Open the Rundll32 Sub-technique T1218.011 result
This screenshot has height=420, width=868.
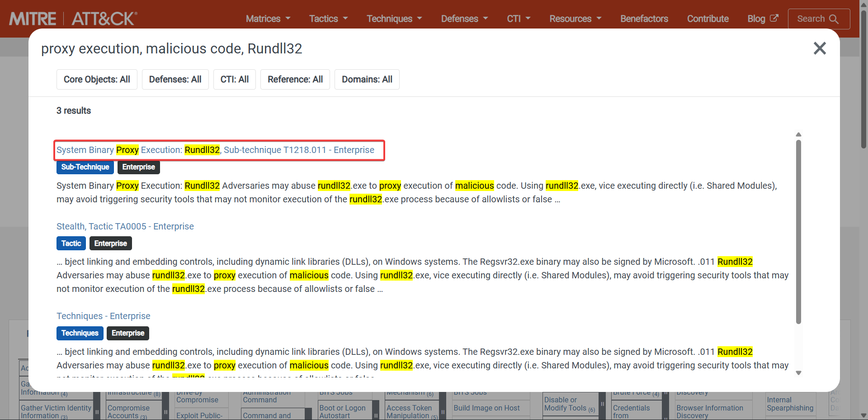215,150
